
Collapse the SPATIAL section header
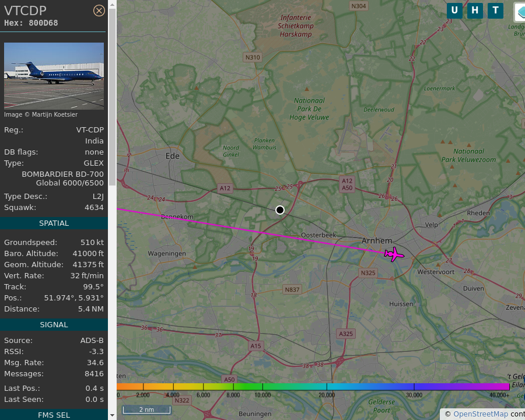click(54, 223)
